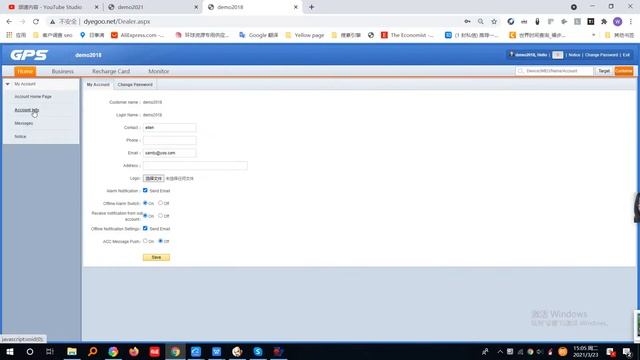Open the saved password key icon

click(x=467, y=21)
